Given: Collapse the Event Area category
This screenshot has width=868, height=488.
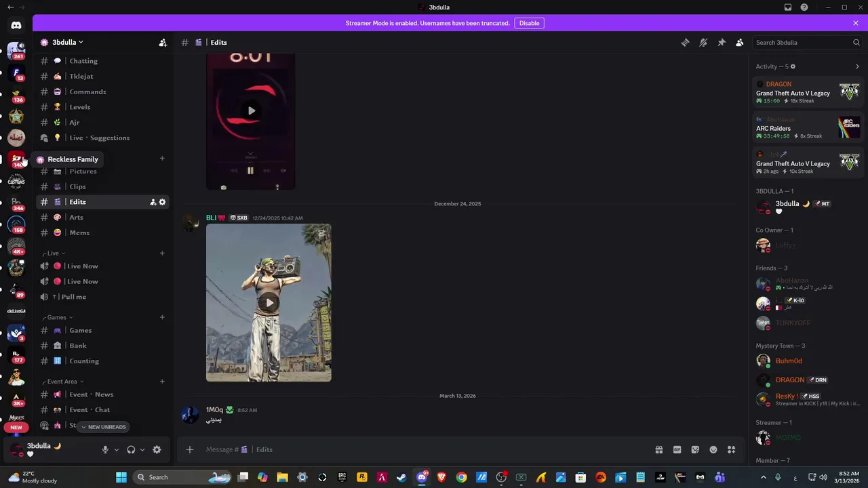Looking at the screenshot, I should point(63,382).
